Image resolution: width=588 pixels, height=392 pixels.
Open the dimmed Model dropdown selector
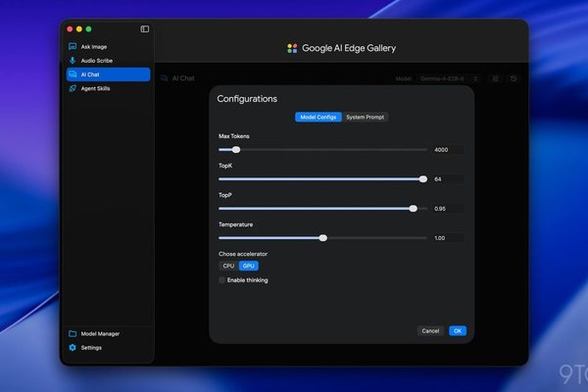(449, 78)
